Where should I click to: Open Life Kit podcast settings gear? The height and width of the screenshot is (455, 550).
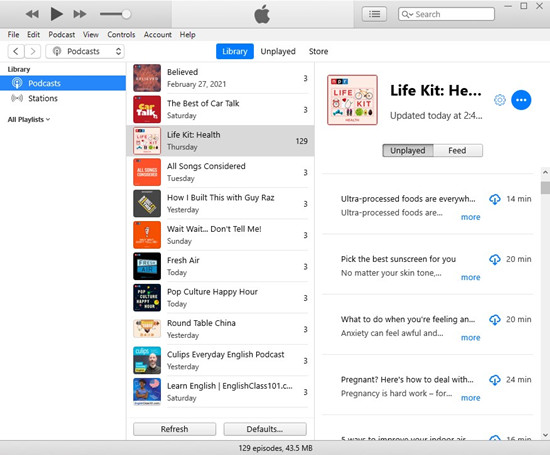(x=499, y=100)
